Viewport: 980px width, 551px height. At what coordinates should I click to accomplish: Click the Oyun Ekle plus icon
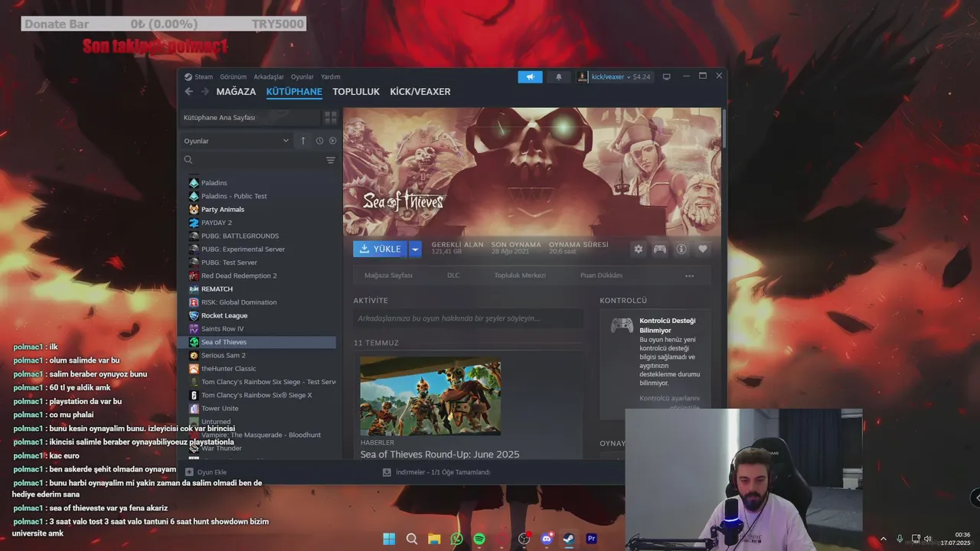[189, 472]
